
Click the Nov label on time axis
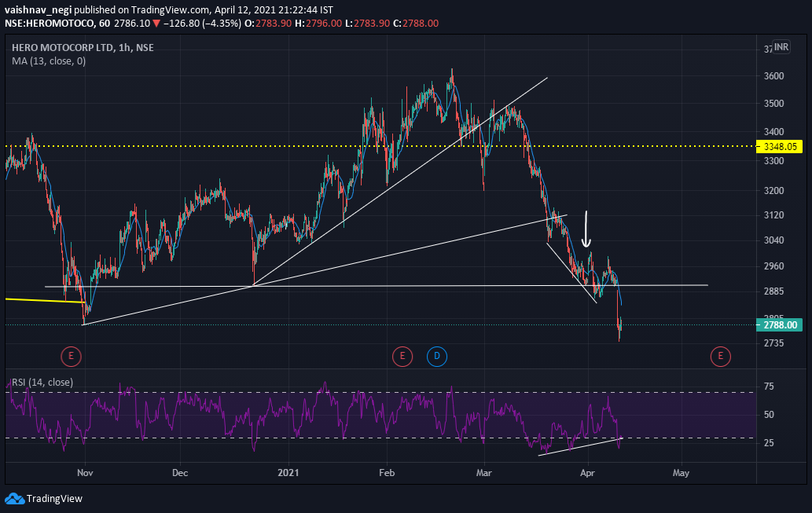[x=85, y=473]
